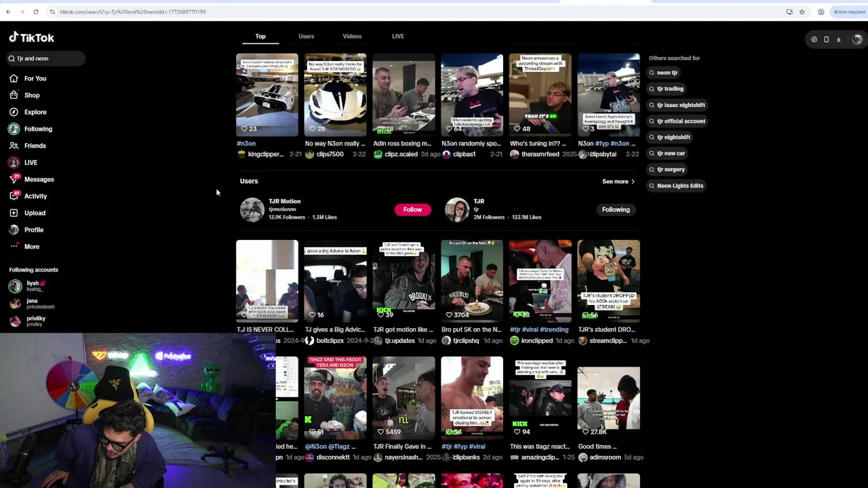Open TJR user profile avatar
868x488 pixels.
(x=456, y=209)
